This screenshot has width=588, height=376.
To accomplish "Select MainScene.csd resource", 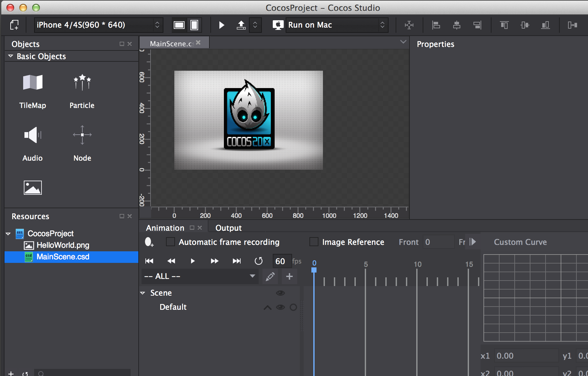I will (71, 257).
